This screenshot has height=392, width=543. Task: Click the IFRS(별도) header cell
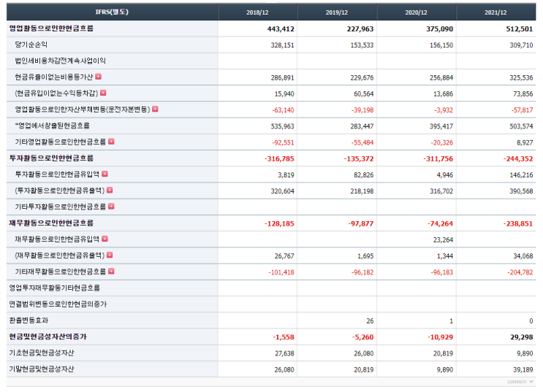click(x=113, y=12)
